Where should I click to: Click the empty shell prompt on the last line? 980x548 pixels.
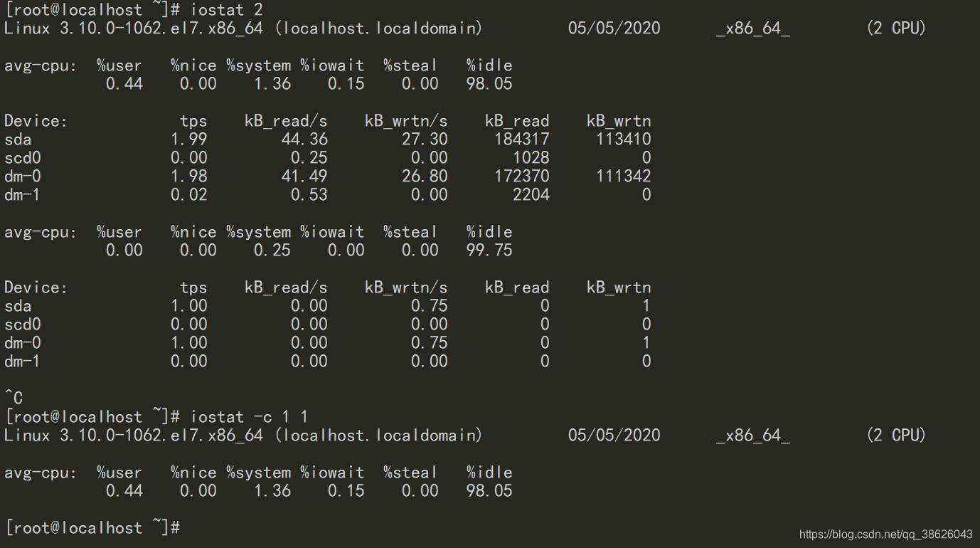tap(92, 528)
